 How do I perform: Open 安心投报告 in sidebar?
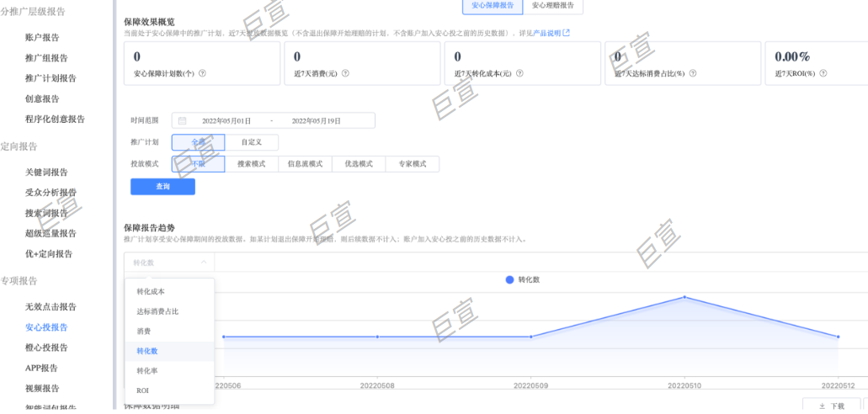click(46, 327)
